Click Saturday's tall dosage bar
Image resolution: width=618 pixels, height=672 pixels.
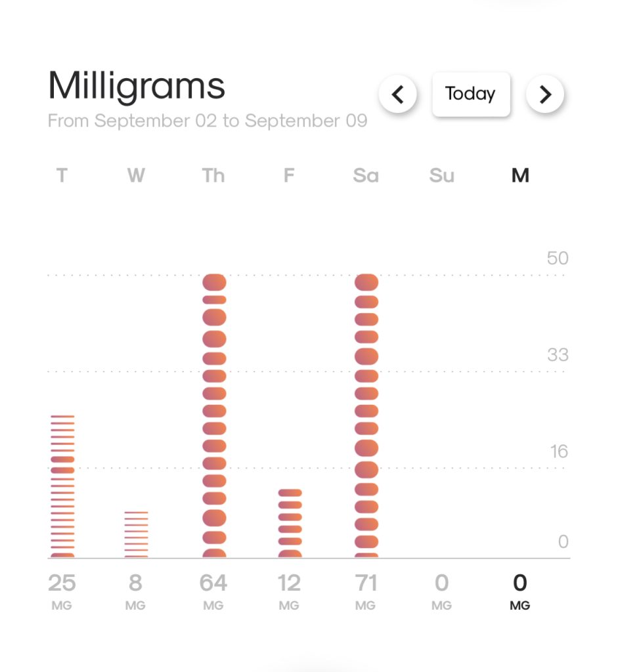[x=366, y=416]
